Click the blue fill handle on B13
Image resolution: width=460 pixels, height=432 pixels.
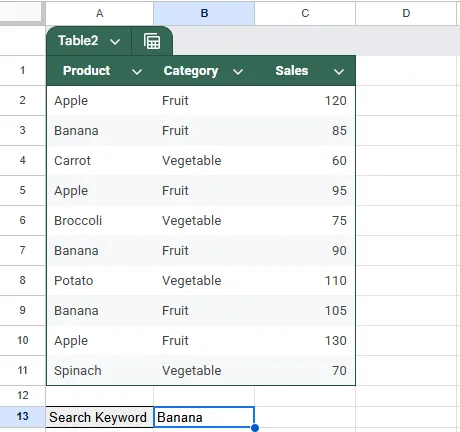click(x=255, y=428)
